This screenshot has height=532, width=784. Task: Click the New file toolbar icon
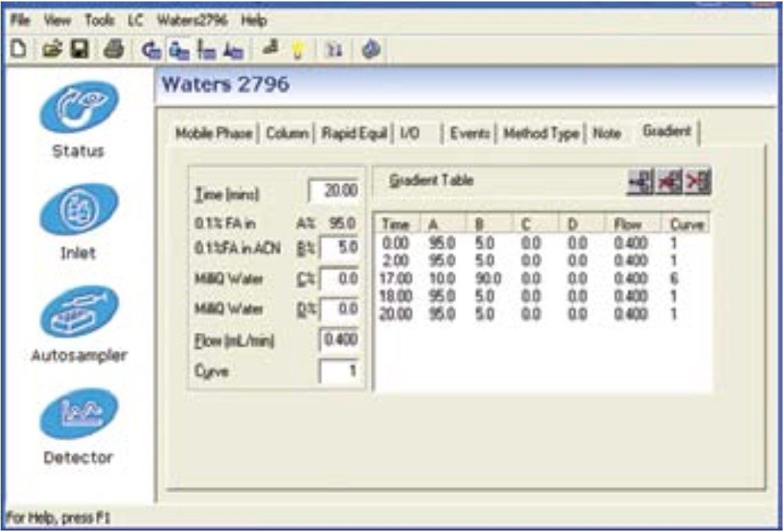click(18, 49)
